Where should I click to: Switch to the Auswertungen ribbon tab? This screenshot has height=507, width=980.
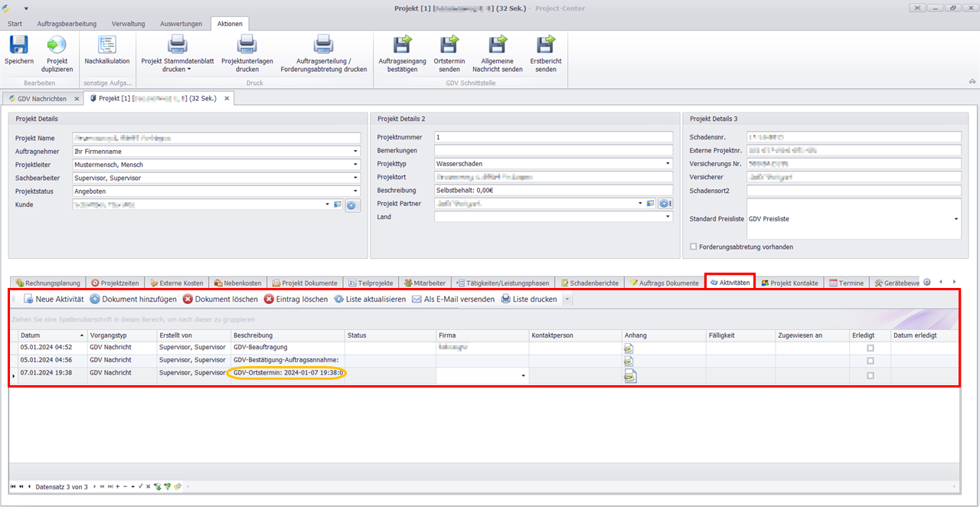tap(181, 24)
